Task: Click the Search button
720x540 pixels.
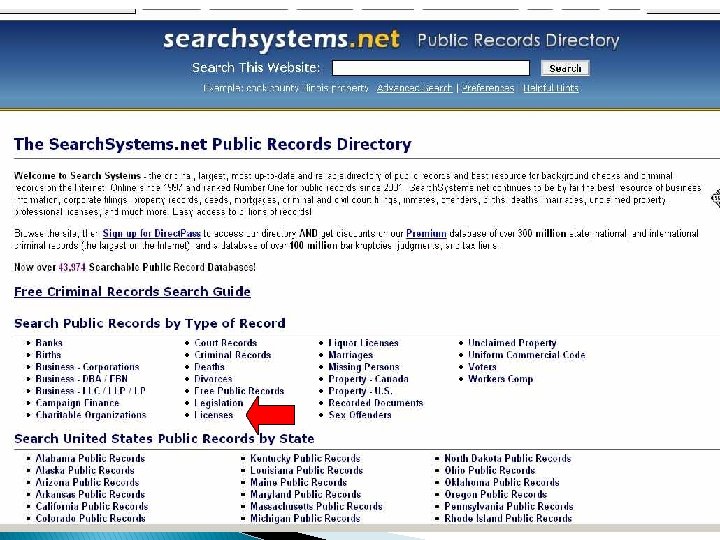Action: 565,68
